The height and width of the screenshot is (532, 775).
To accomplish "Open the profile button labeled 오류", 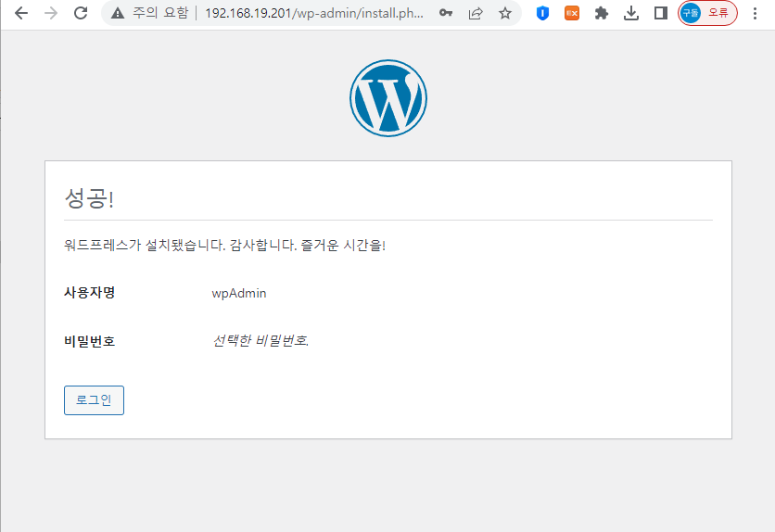I will coord(707,13).
